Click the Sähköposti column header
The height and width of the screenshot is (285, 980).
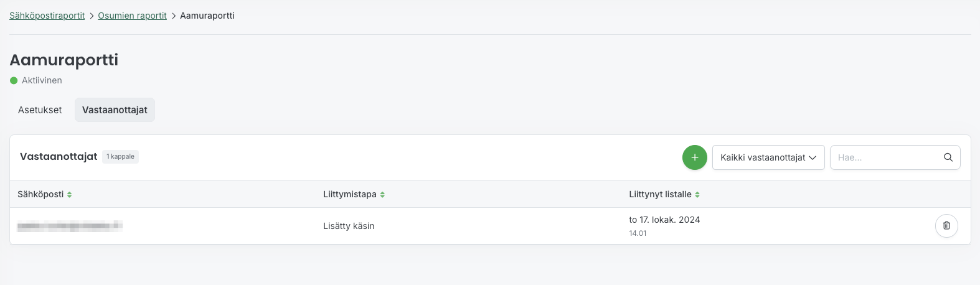click(40, 194)
